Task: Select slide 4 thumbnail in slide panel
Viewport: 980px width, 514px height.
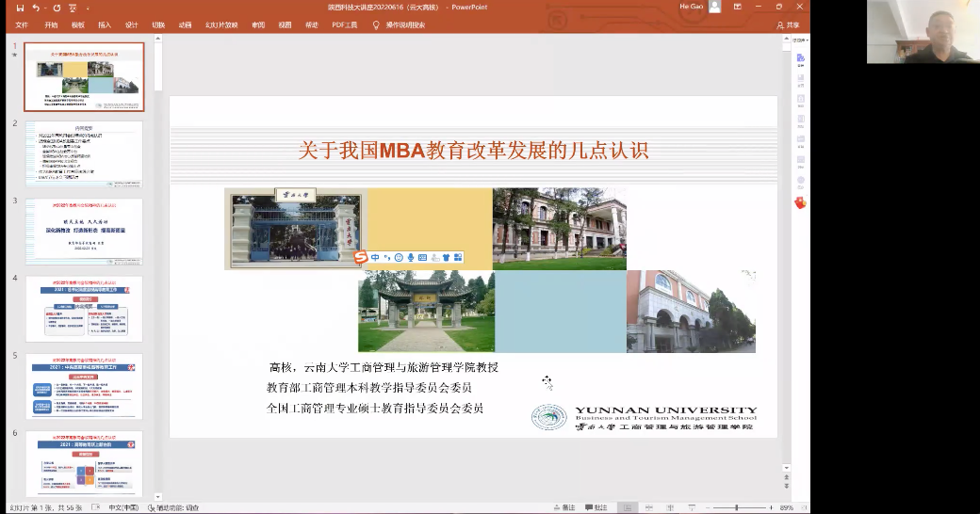Action: pos(84,309)
